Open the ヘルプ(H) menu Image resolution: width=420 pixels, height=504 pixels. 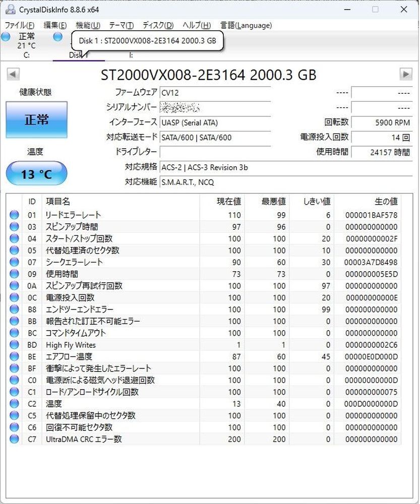[x=197, y=25]
